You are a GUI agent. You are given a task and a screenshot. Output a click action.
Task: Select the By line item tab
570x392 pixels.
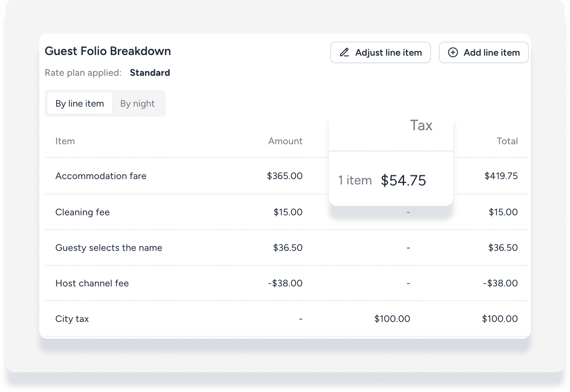80,104
